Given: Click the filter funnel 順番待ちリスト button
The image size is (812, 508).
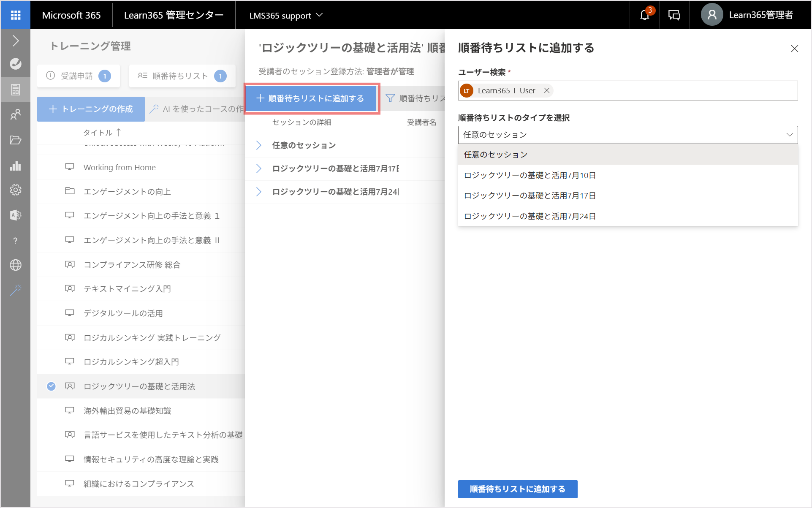Looking at the screenshot, I should (415, 98).
